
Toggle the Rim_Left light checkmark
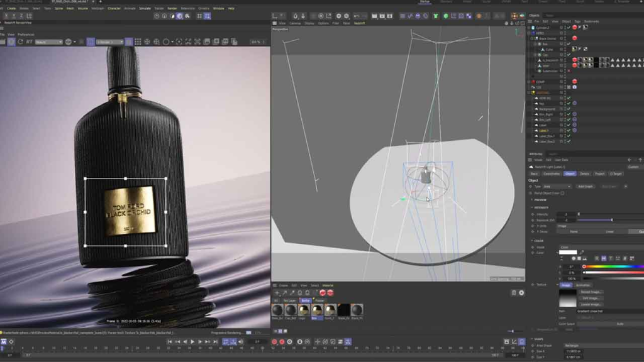(x=569, y=119)
